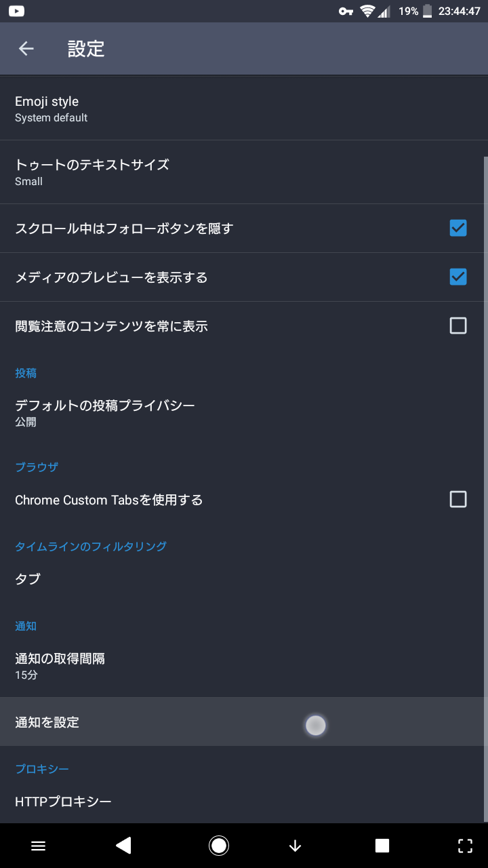Image resolution: width=488 pixels, height=868 pixels.
Task: Tap the YouTube icon in status bar
Action: pos(16,11)
